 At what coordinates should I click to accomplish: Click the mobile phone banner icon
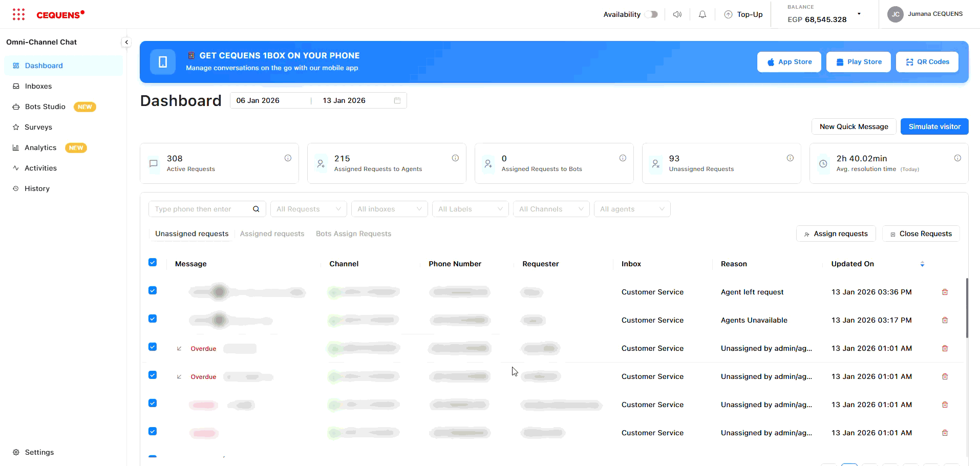(x=163, y=62)
